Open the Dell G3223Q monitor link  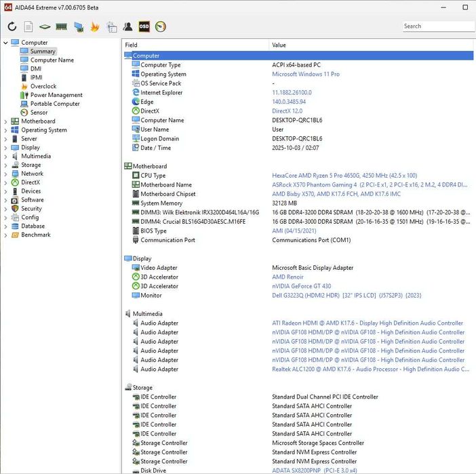tap(346, 295)
